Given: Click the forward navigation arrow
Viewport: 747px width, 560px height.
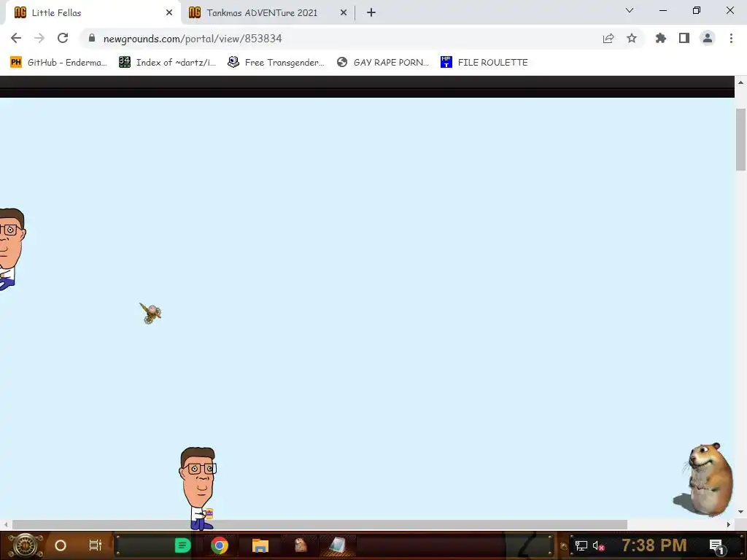Looking at the screenshot, I should click(x=39, y=39).
